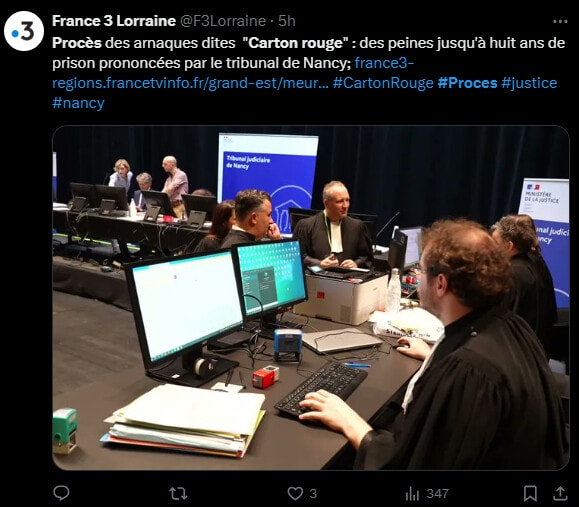Enlarge the courtroom photo in the tweet

pos(311,298)
